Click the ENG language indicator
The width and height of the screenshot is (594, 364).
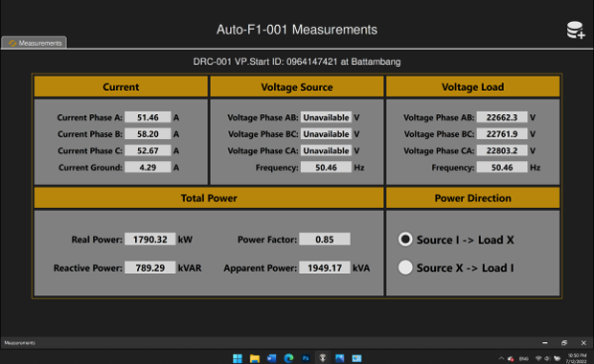pyautogui.click(x=524, y=358)
